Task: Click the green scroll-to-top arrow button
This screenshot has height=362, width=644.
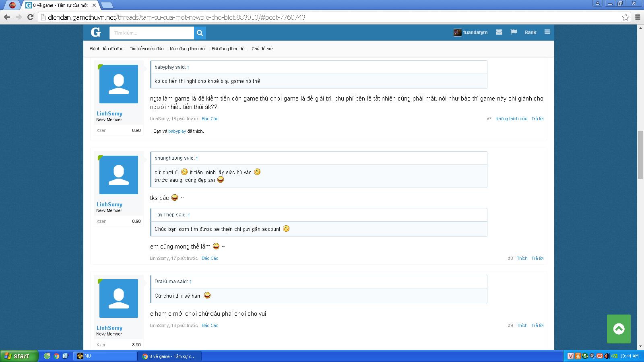Action: [x=619, y=329]
